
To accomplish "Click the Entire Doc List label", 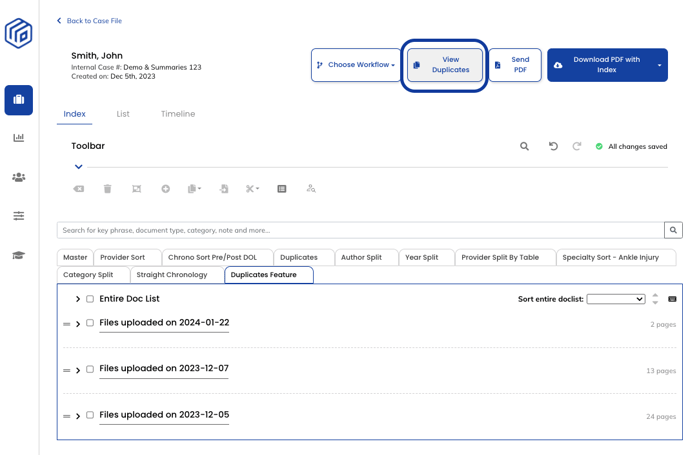I will pos(129,299).
